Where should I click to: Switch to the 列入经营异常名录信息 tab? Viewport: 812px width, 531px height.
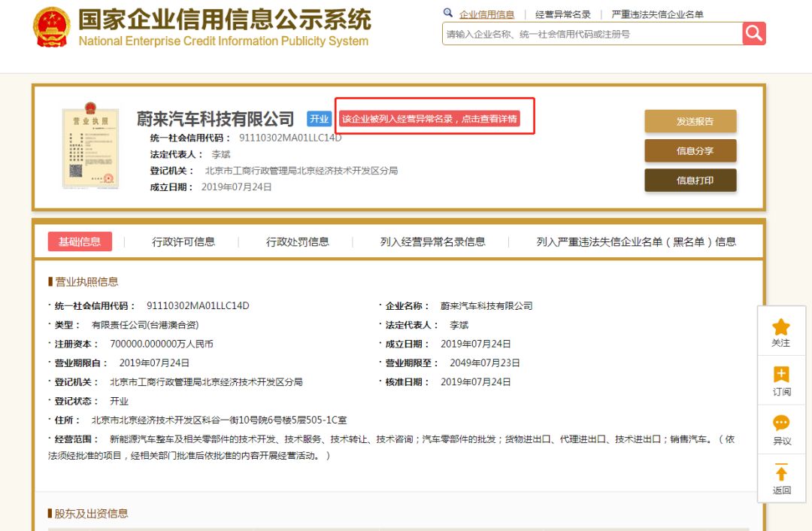[x=433, y=242]
